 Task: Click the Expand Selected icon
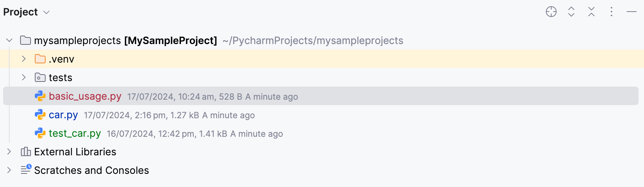[571, 12]
